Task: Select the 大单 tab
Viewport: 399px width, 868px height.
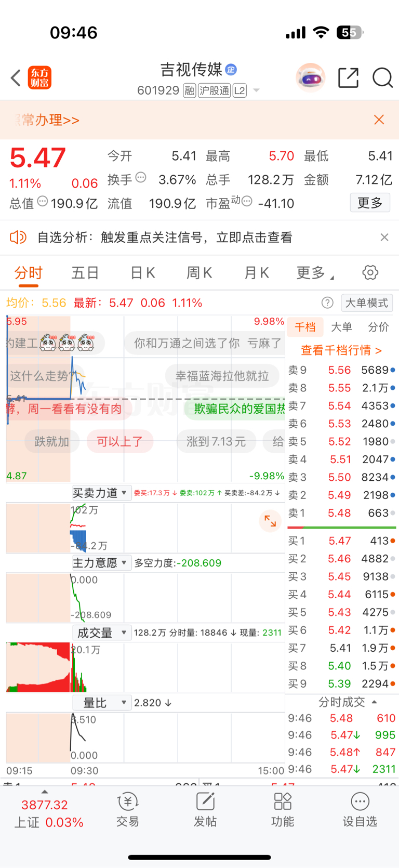Action: click(341, 327)
